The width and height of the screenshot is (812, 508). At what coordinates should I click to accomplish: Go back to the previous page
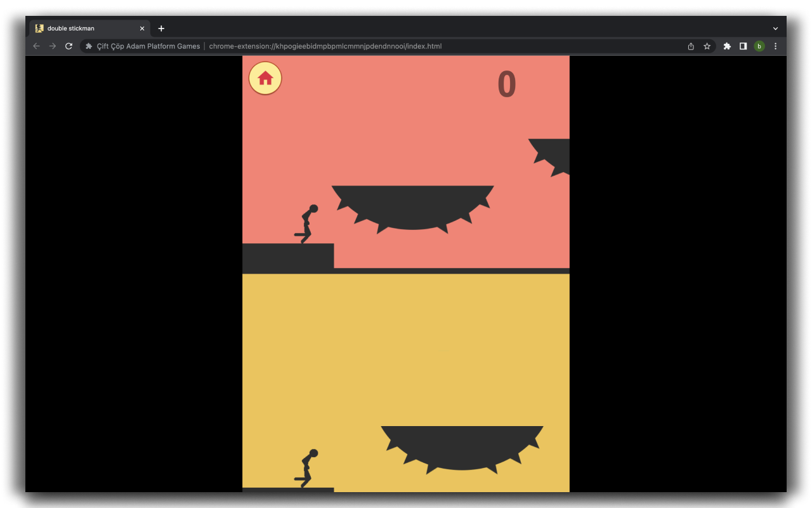pyautogui.click(x=36, y=46)
